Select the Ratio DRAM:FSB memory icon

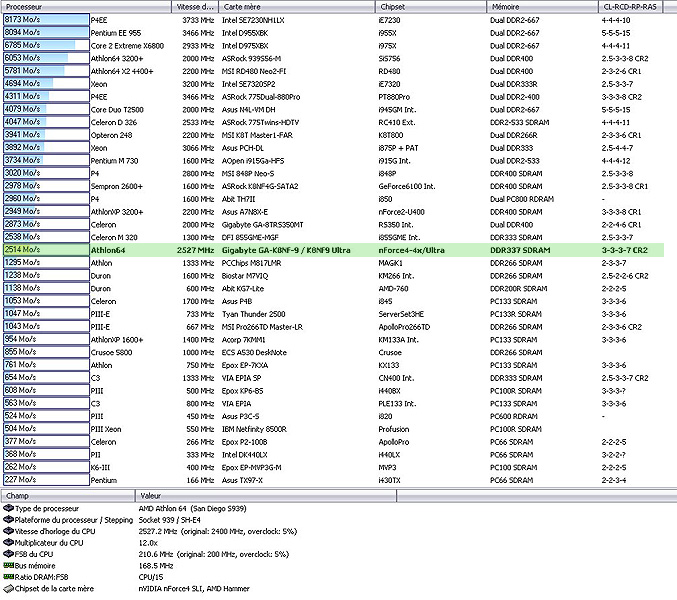pos(8,576)
